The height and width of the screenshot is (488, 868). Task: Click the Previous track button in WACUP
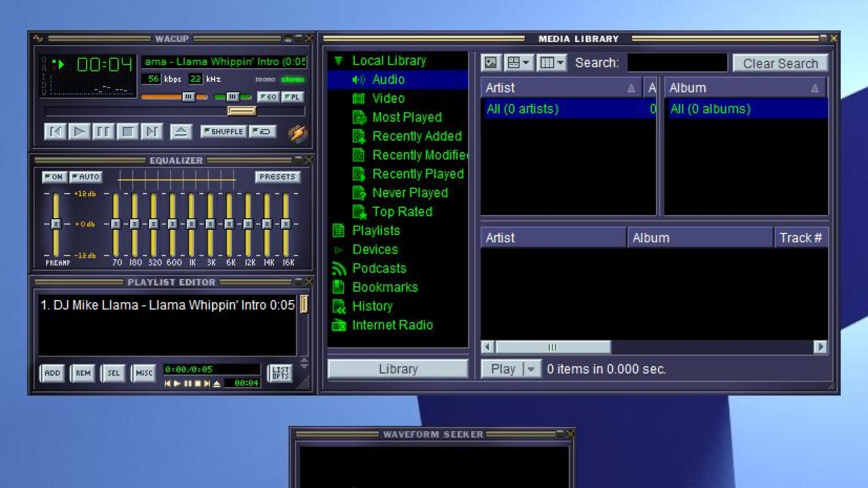[55, 132]
